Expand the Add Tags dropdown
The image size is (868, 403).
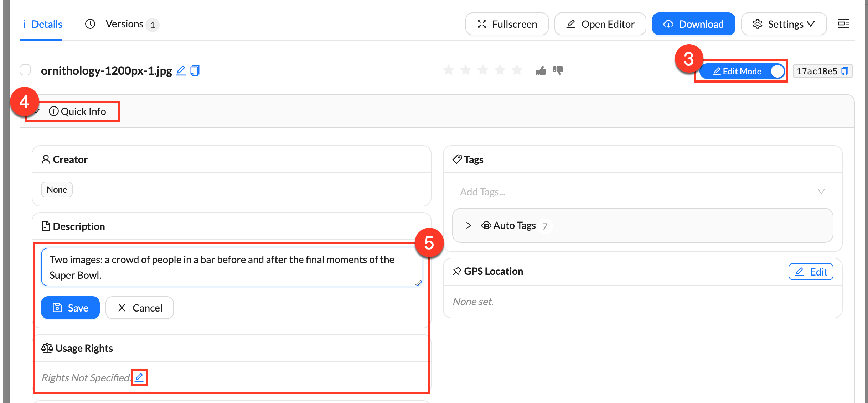[x=821, y=191]
